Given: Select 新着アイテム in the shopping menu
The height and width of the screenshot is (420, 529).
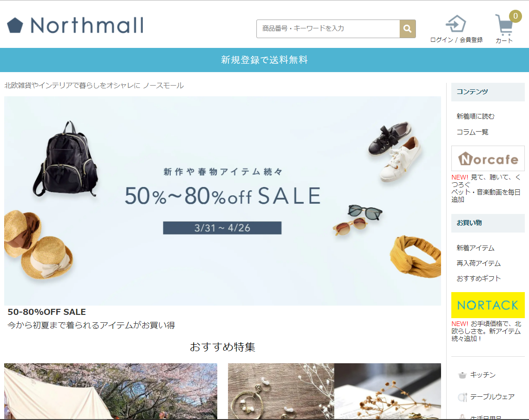Looking at the screenshot, I should [x=475, y=248].
